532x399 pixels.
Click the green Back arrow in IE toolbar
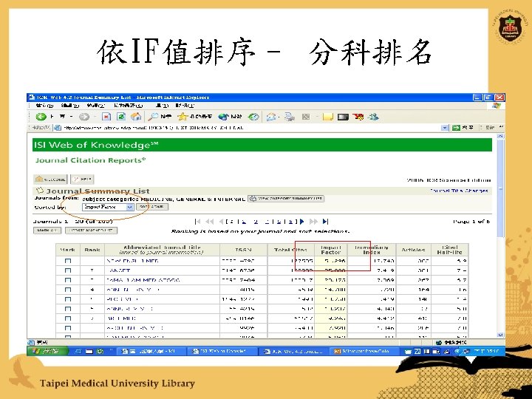[x=41, y=117]
